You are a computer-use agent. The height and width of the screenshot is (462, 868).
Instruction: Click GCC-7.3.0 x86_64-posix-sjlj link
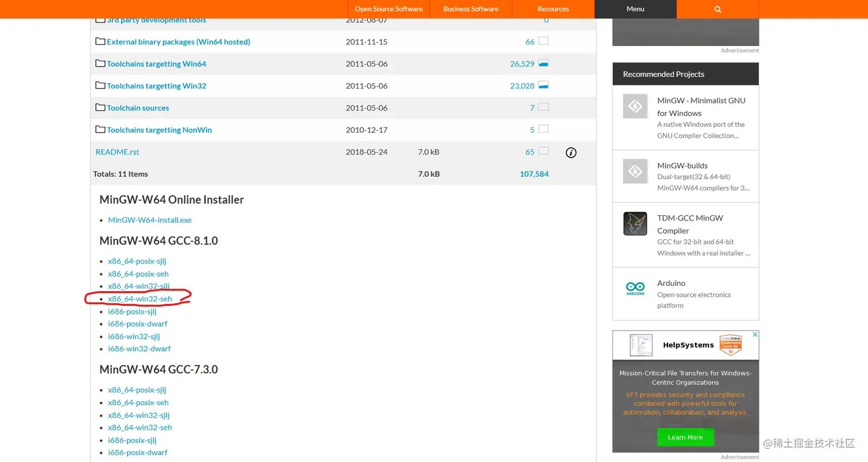coord(137,390)
